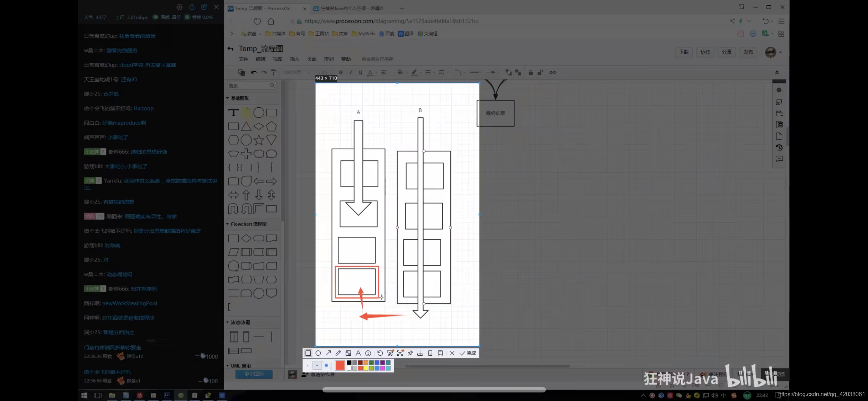868x401 pixels.
Task: Pick the pencil freehand tool
Action: pyautogui.click(x=338, y=353)
